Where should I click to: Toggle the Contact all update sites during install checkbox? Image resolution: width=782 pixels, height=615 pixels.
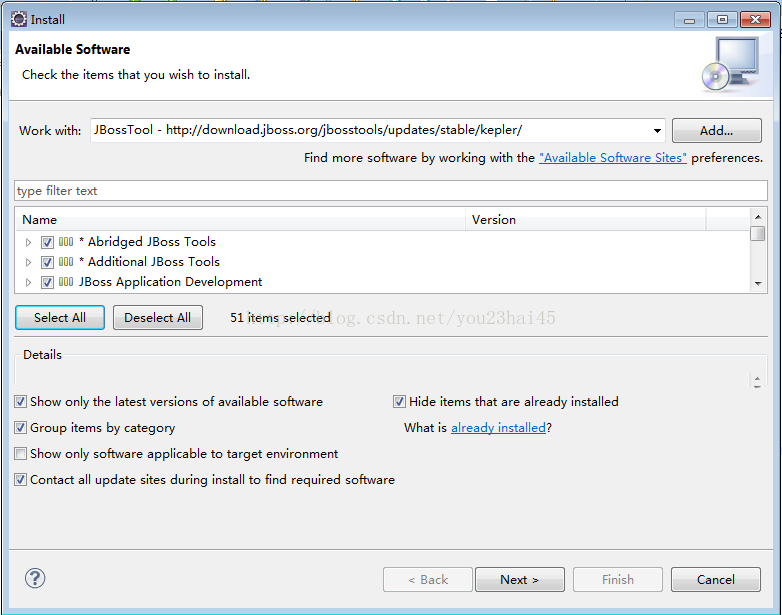tap(20, 479)
